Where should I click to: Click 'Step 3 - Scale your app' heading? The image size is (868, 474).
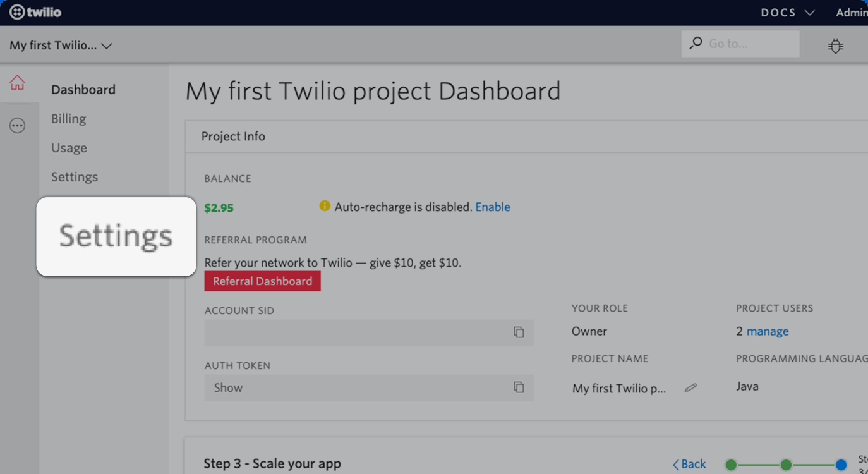coord(272,464)
